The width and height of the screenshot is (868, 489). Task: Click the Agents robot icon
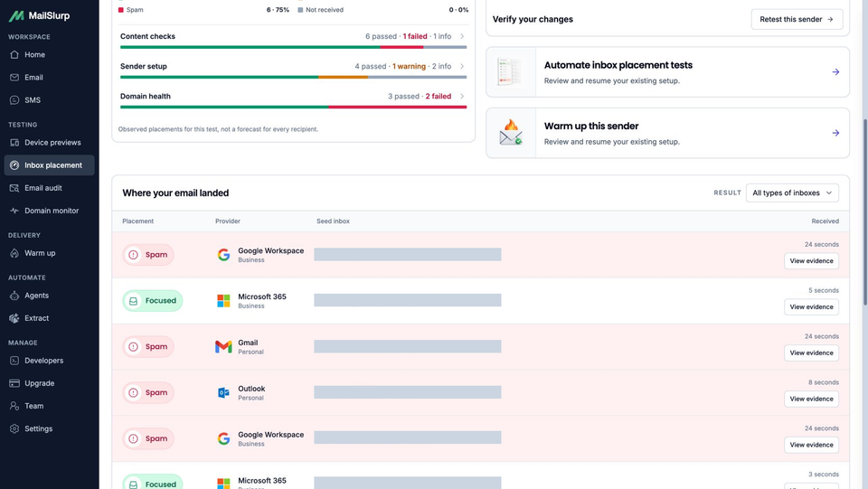tap(14, 296)
